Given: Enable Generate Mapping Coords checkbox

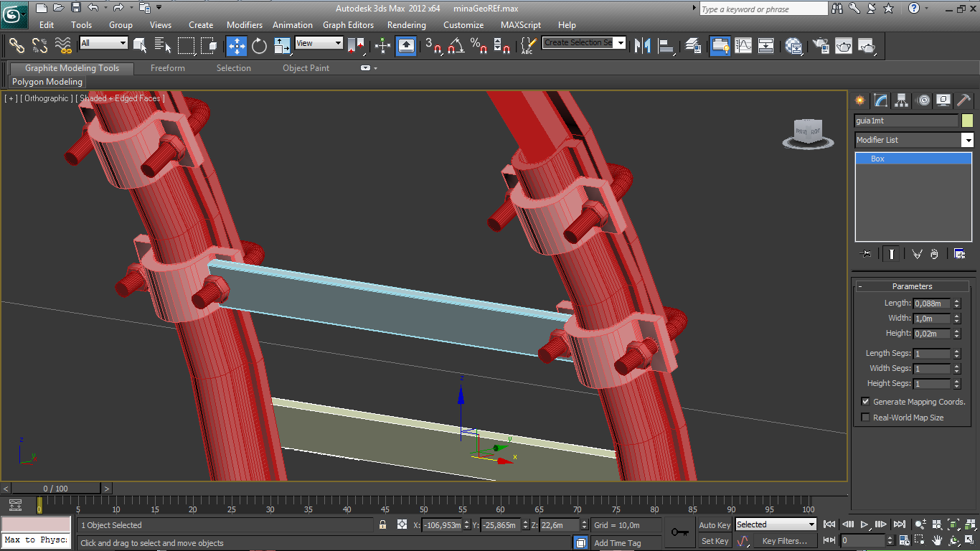Looking at the screenshot, I should (x=865, y=402).
